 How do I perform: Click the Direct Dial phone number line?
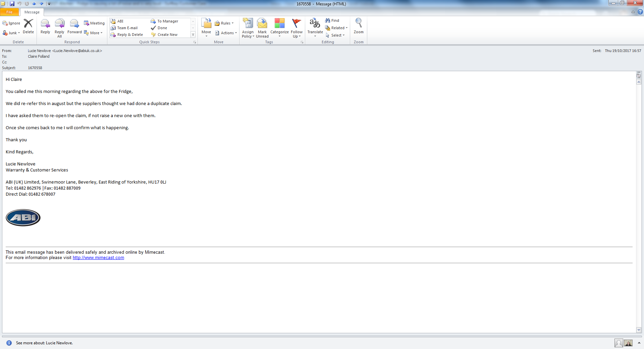[31, 194]
